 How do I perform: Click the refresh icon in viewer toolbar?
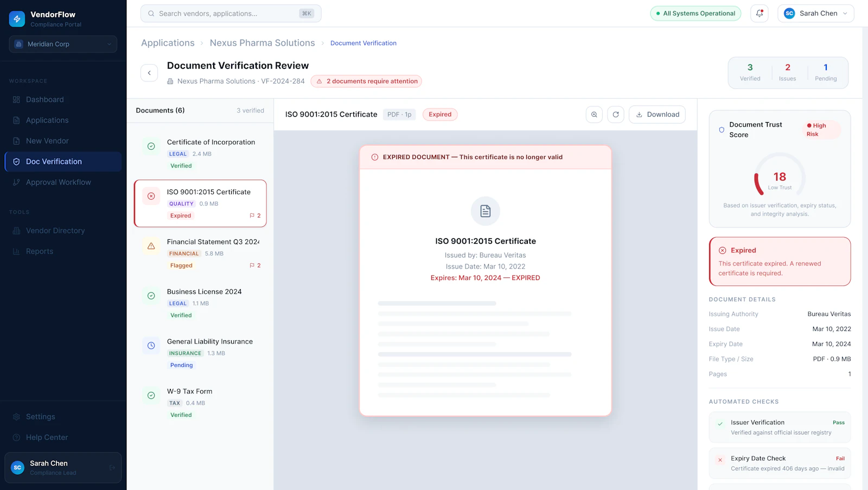point(616,114)
